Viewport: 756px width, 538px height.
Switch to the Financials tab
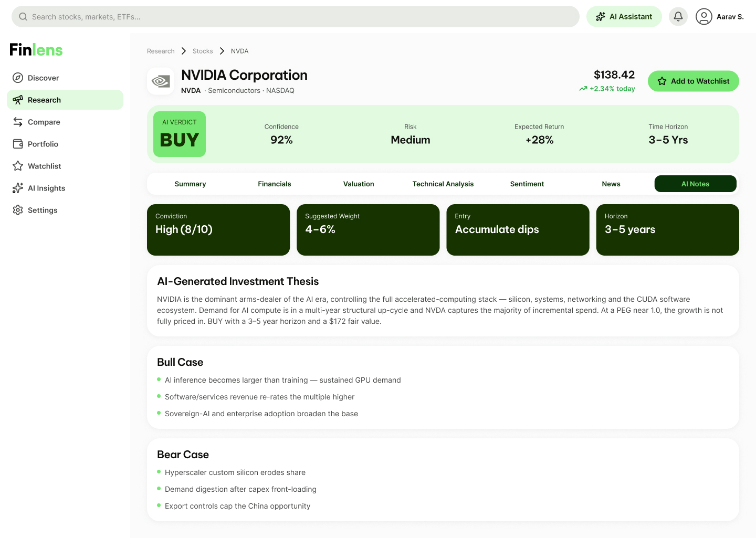275,184
